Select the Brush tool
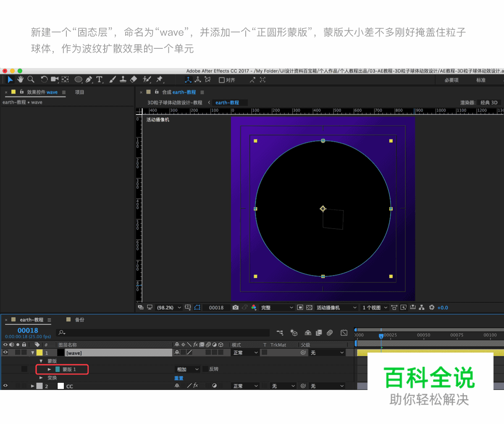This screenshot has width=504, height=424. point(112,79)
